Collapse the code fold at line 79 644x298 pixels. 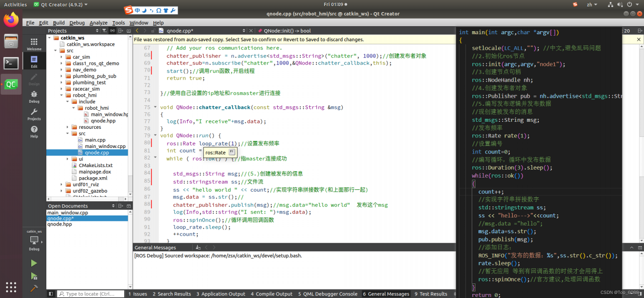pyautogui.click(x=155, y=135)
